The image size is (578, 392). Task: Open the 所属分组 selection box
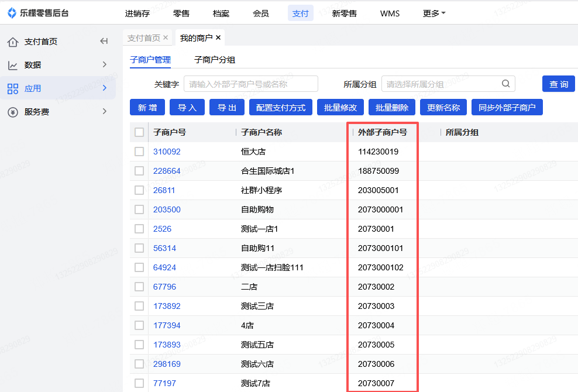[448, 84]
